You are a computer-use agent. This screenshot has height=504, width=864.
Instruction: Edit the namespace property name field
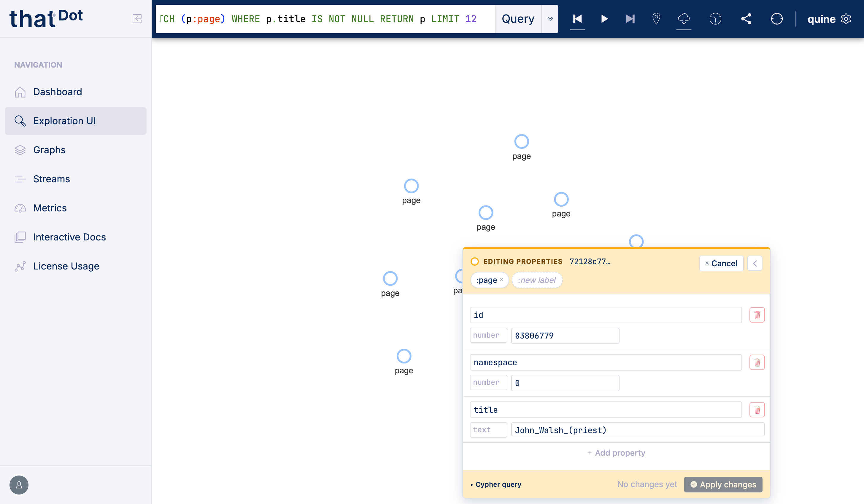point(606,363)
